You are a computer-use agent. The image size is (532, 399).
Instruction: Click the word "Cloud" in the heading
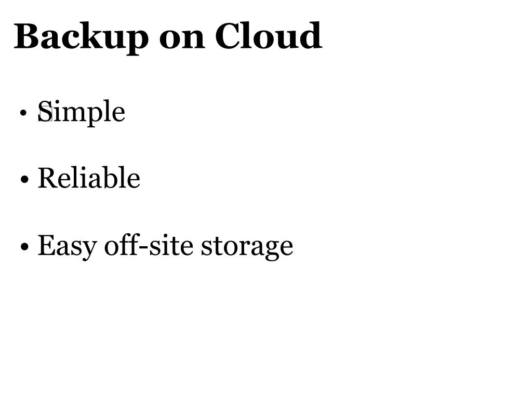[x=269, y=35]
